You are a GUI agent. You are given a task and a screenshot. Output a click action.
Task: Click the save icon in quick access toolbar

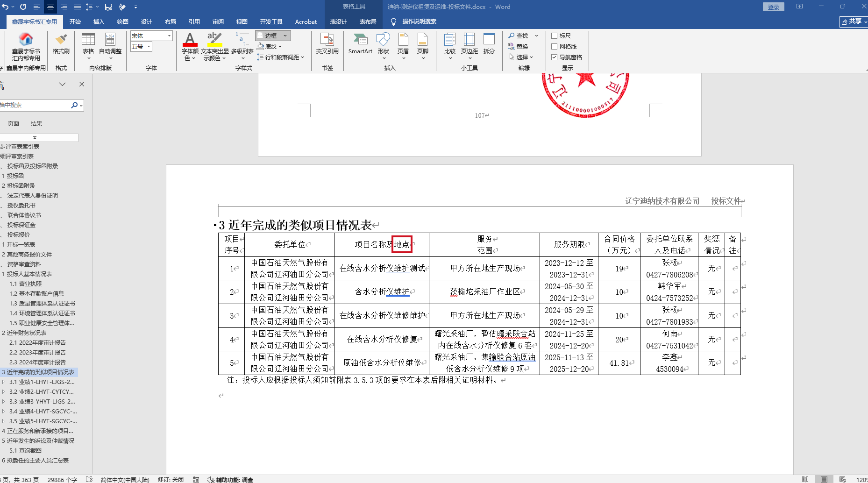click(x=108, y=7)
